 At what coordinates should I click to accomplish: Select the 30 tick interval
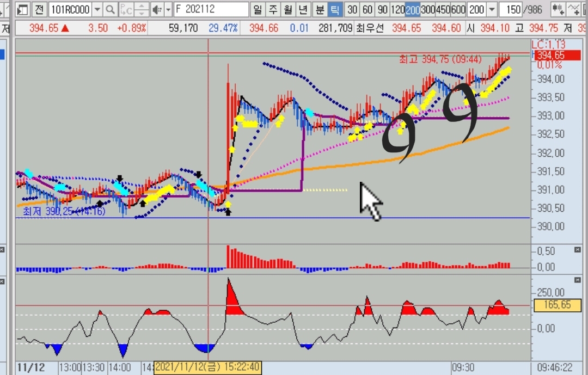point(352,9)
